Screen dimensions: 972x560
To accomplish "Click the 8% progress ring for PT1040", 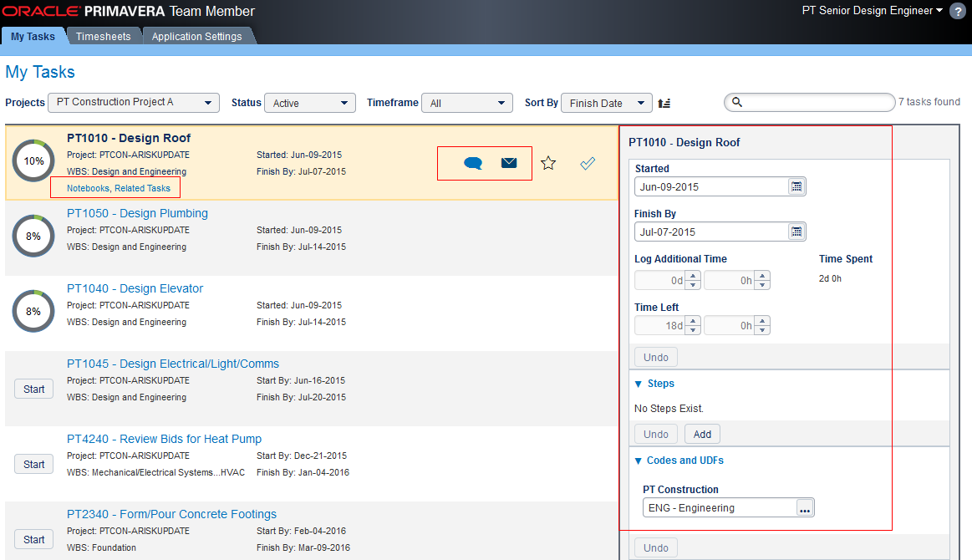I will click(x=33, y=311).
